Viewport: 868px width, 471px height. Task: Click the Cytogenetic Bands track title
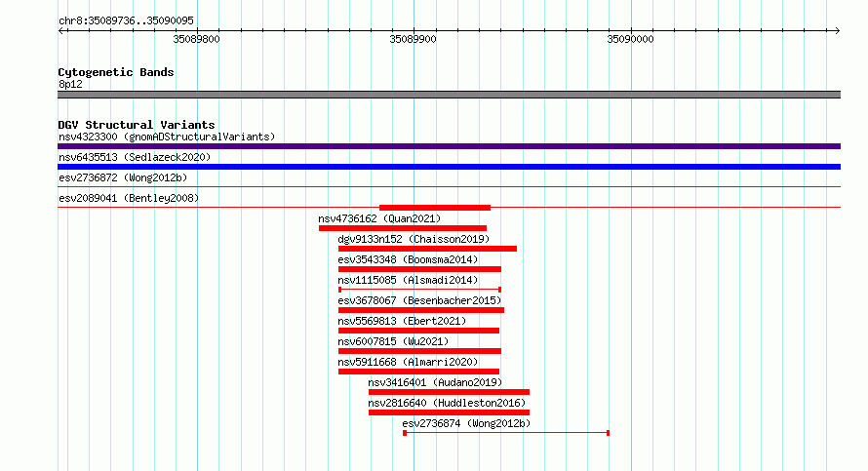click(x=116, y=72)
